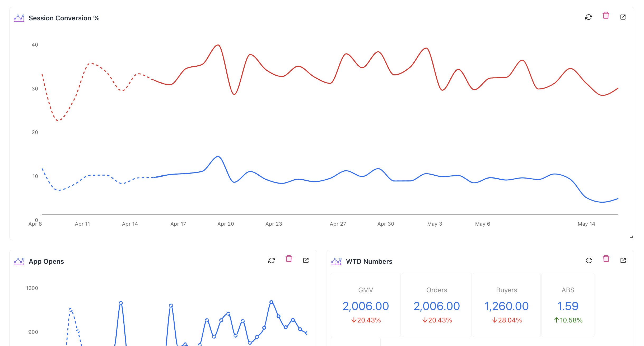
Task: Delete the Session Conversion % widget
Action: [x=606, y=16]
